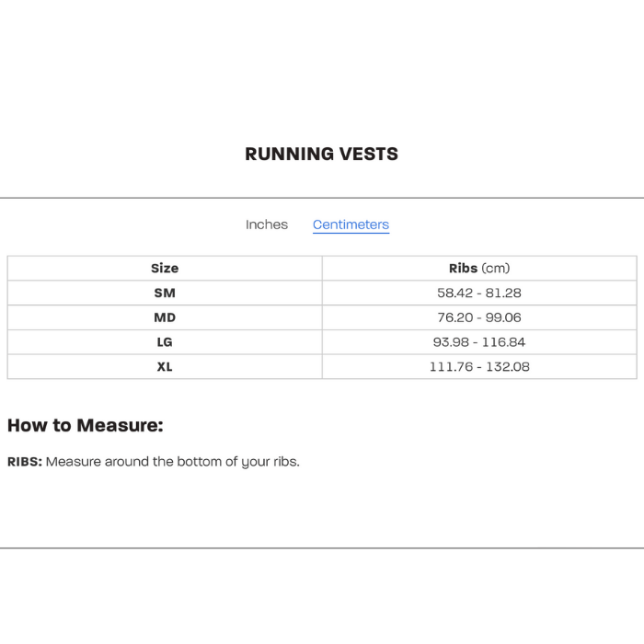Click the horizontal divider below RUNNING VESTS
The height and width of the screenshot is (644, 644).
(322, 198)
